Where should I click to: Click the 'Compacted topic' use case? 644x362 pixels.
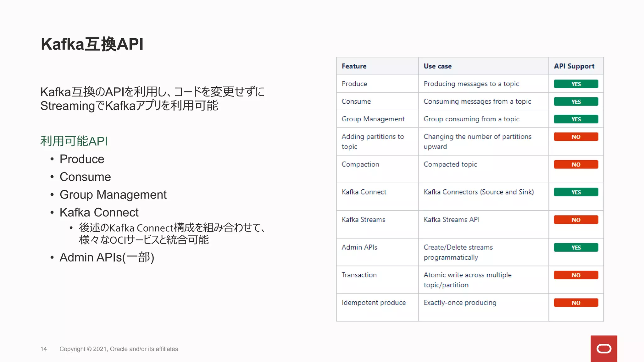pyautogui.click(x=450, y=164)
